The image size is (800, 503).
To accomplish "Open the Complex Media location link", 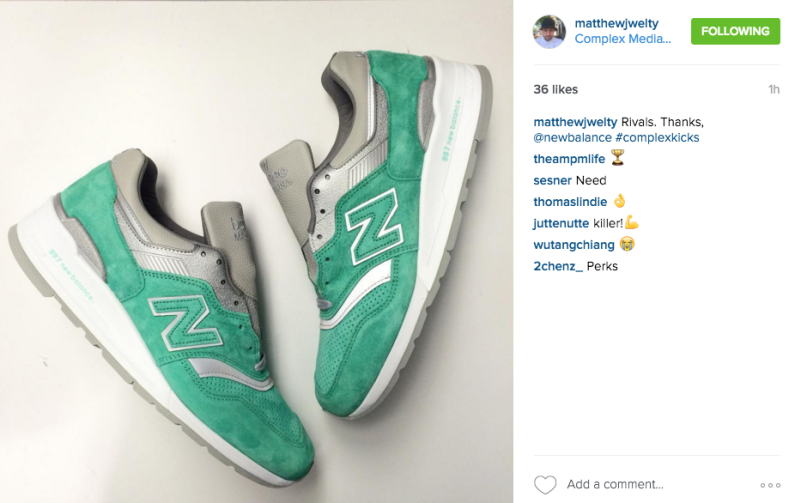I will (x=622, y=39).
